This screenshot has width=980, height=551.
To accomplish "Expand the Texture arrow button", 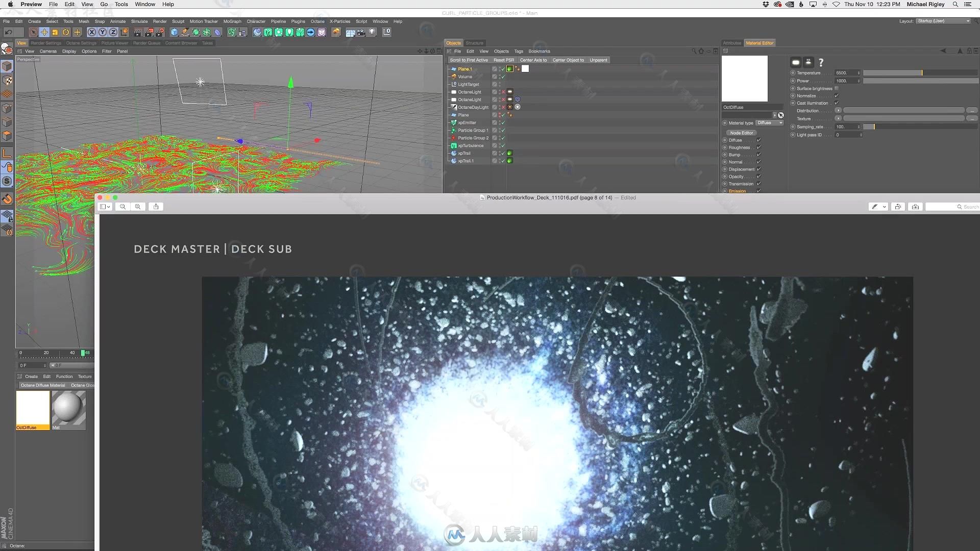I will click(838, 118).
